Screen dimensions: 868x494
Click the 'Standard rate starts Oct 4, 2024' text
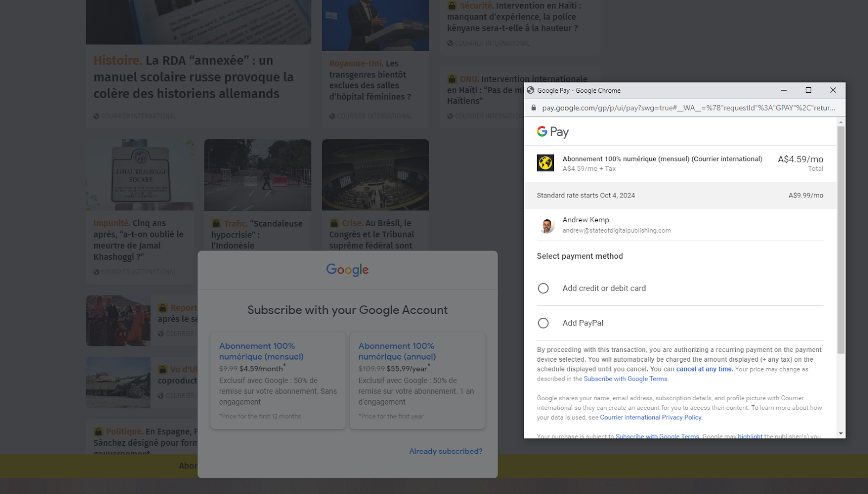click(586, 196)
